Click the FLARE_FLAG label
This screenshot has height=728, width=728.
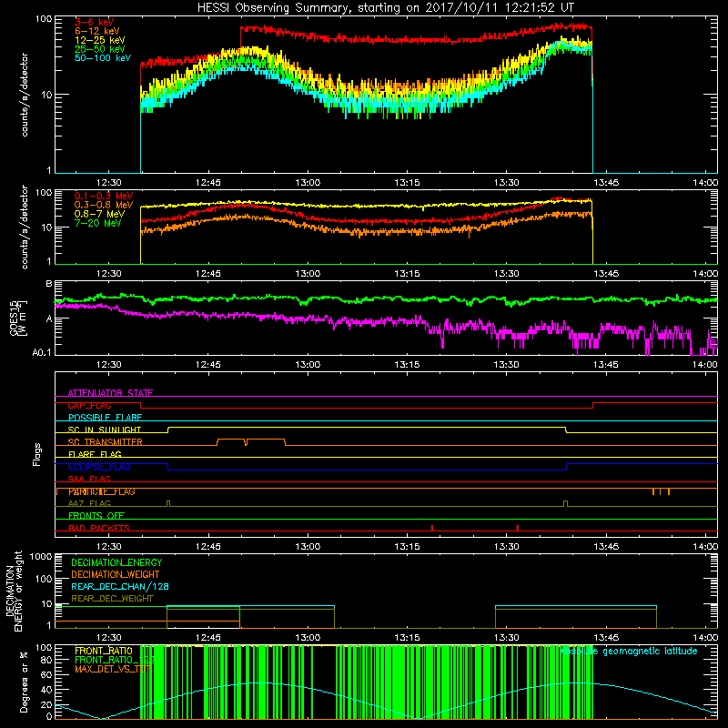(x=95, y=454)
